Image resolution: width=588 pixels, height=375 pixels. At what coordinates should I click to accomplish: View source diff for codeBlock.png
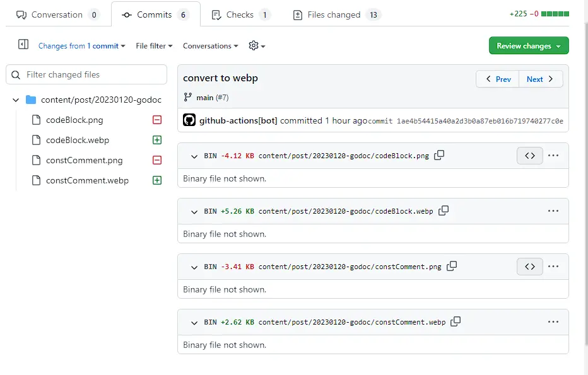pyautogui.click(x=529, y=156)
